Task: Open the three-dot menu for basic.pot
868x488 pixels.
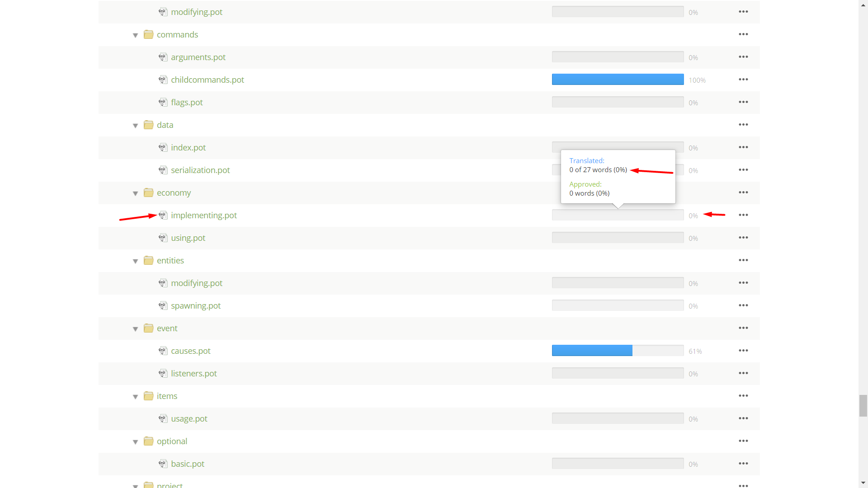Action: [x=743, y=464]
